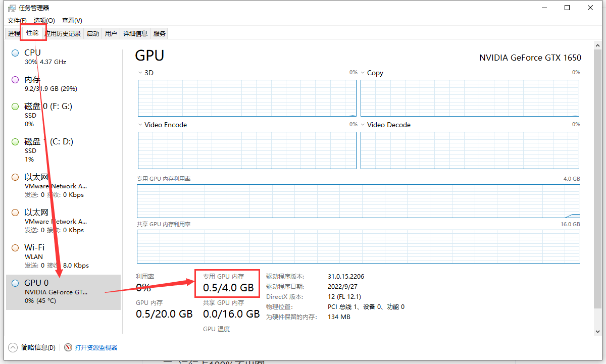This screenshot has height=364, width=606.
Task: Select the second 以太网 VMware adapter entry
Action: pyautogui.click(x=63, y=221)
